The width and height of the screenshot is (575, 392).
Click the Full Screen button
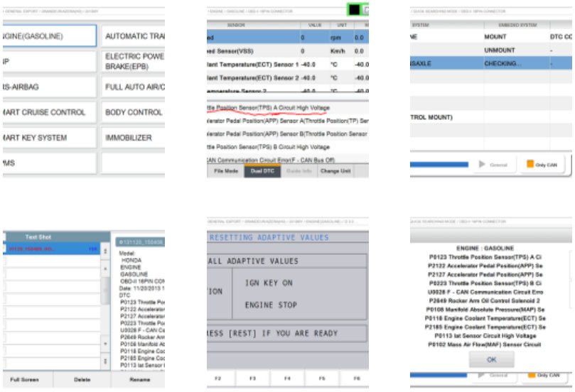(x=24, y=379)
